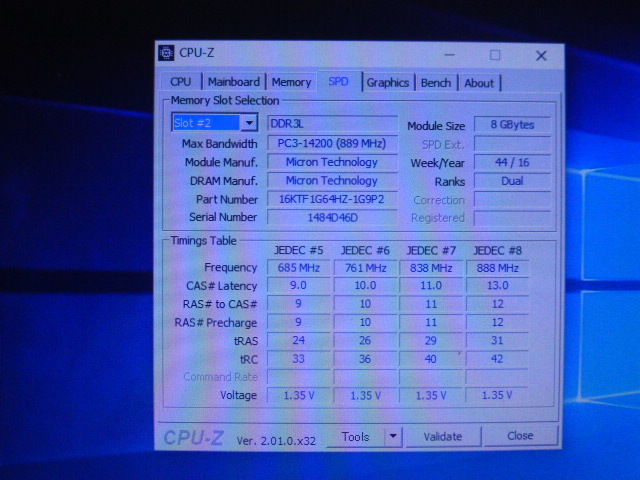
Task: Switch to the Graphics tab
Action: coord(387,83)
